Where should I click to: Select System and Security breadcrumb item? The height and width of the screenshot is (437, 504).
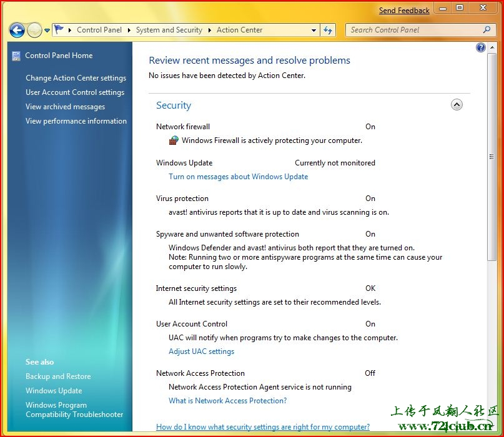click(169, 30)
